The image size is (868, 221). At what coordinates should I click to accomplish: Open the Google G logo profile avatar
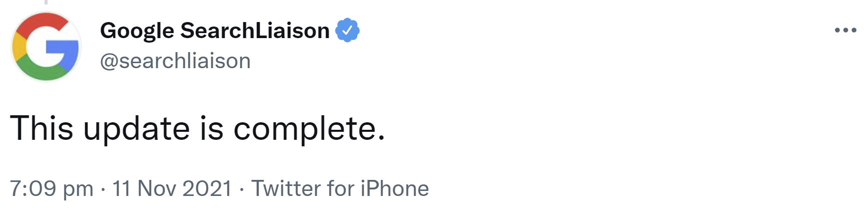point(46,47)
